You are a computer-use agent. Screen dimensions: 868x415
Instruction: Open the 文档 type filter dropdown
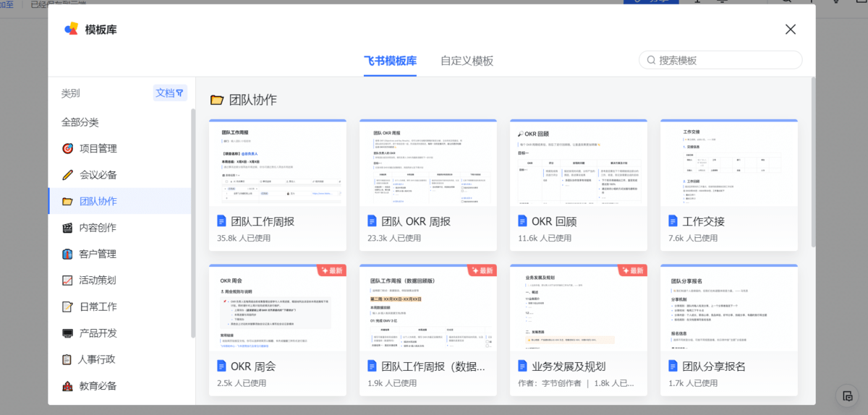170,93
